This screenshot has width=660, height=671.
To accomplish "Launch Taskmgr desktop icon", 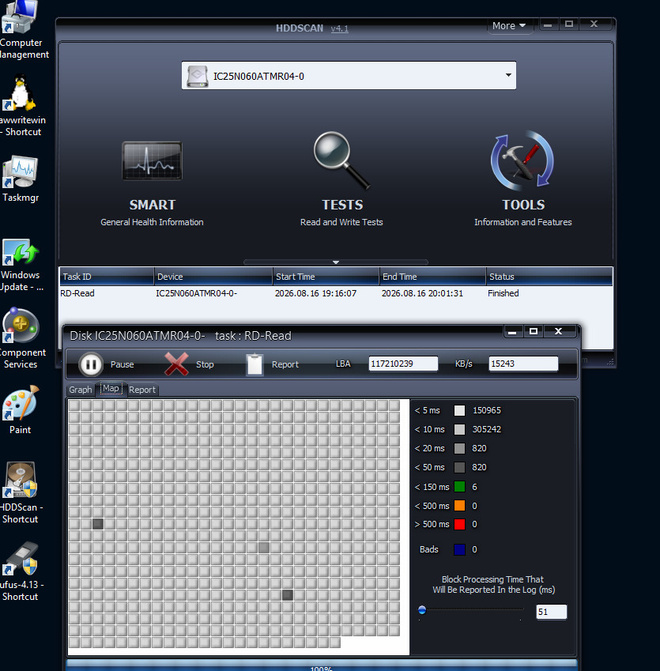I will click(21, 179).
